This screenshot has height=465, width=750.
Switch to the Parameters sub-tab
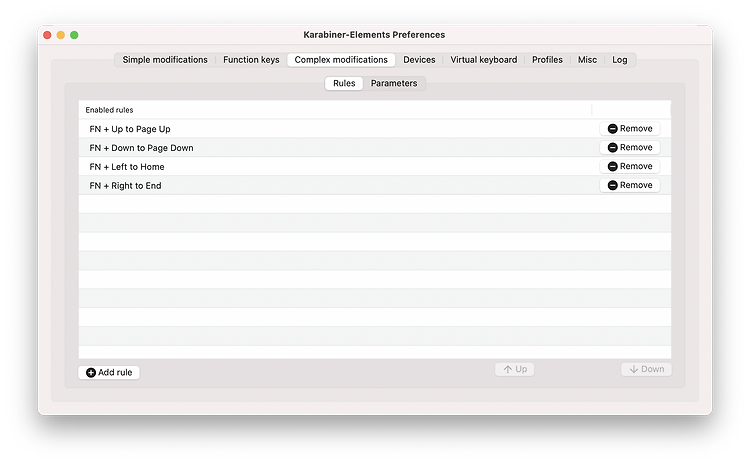pyautogui.click(x=394, y=83)
